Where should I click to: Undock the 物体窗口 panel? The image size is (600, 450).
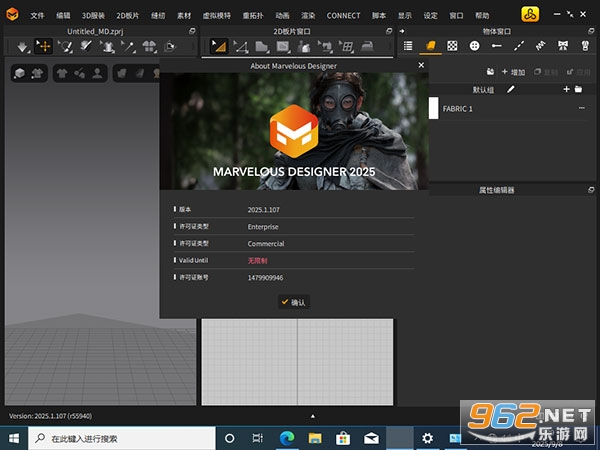tap(591, 31)
